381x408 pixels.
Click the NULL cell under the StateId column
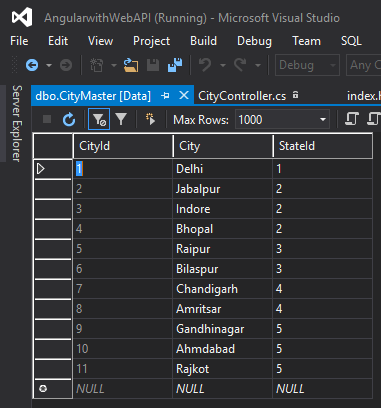(322, 389)
